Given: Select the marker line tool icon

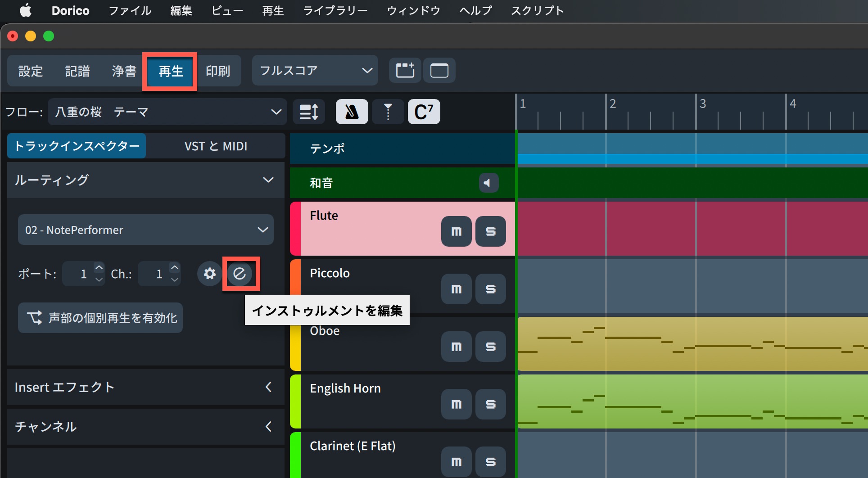Looking at the screenshot, I should [388, 112].
